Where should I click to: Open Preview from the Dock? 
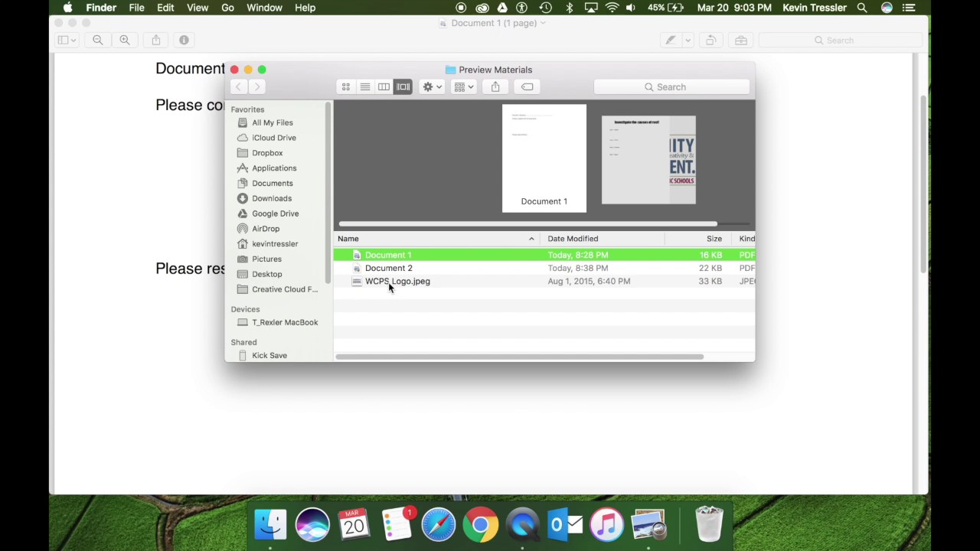(x=649, y=525)
